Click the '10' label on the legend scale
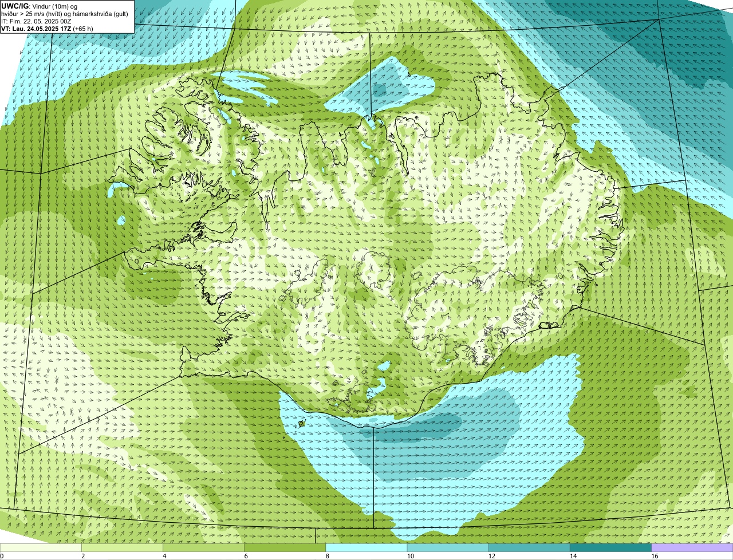This screenshot has width=733, height=560. 410,556
